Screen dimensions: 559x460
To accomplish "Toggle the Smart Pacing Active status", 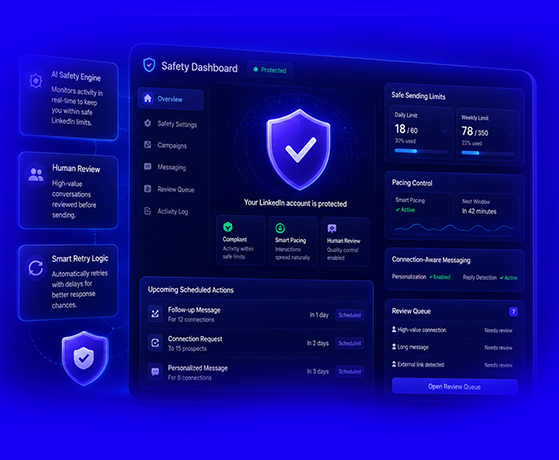I will point(405,210).
